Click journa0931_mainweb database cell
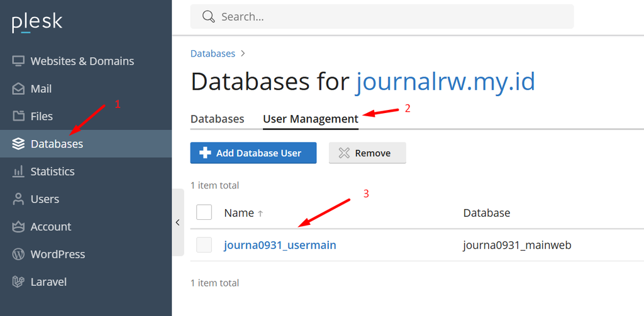The image size is (644, 316). tap(518, 246)
